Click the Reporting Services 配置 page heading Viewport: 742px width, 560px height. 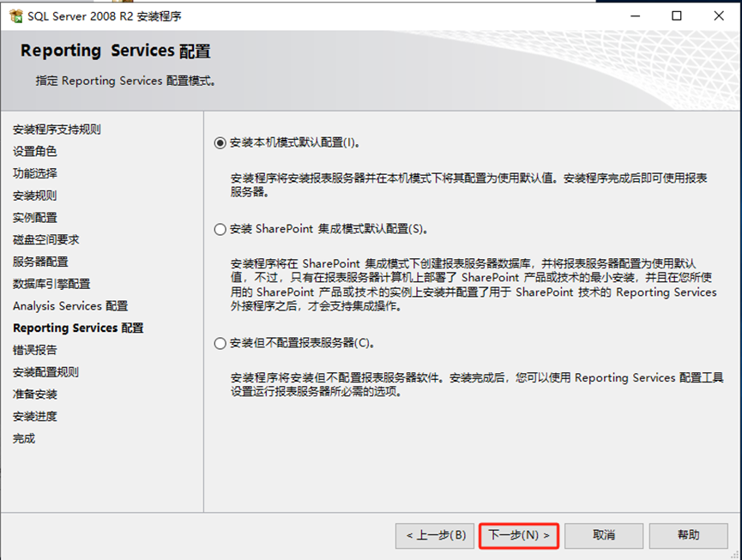[x=116, y=51]
